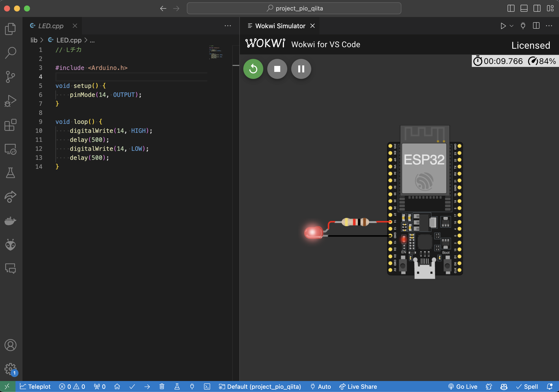Go back in navigation history
Viewport: 559px width, 392px height.
(x=163, y=8)
